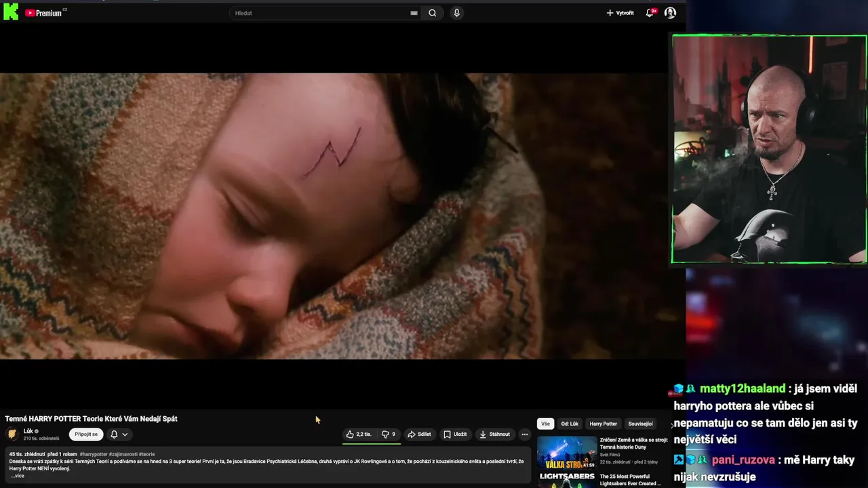Screen dimensions: 868x488
Task: Click the Vytvořit create button
Action: 620,13
